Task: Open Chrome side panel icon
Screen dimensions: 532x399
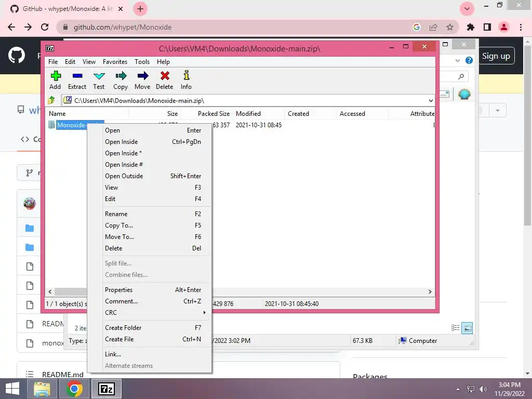Action: point(487,27)
